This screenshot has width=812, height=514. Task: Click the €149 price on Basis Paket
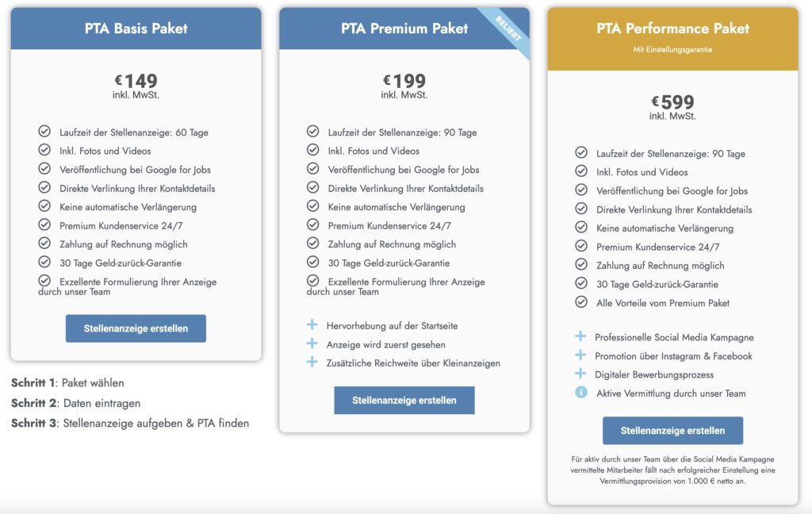click(x=136, y=81)
